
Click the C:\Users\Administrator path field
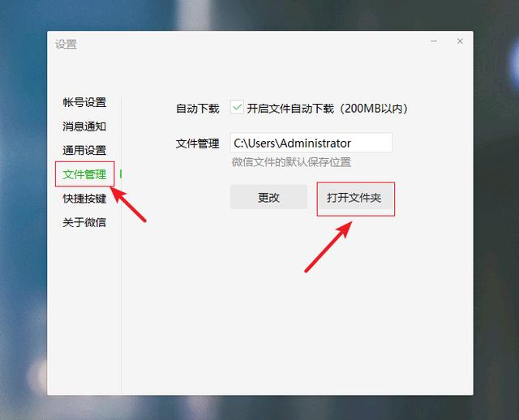coord(311,143)
